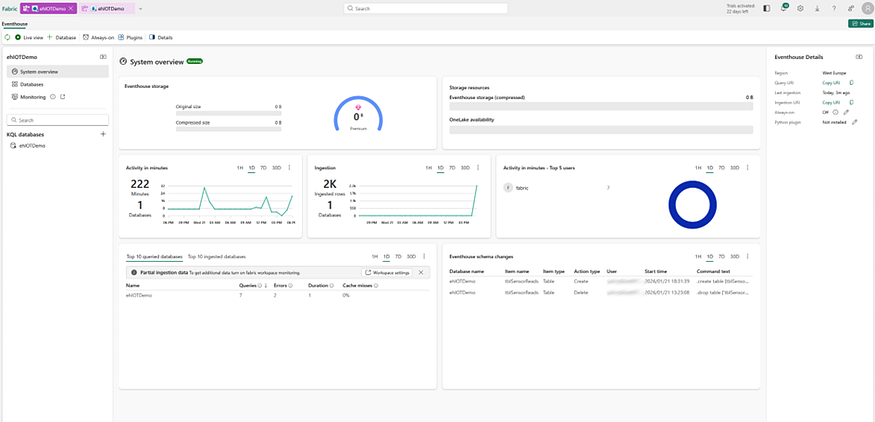Expand the open tabs dropdown chevron
The height and width of the screenshot is (422, 875).
click(x=141, y=8)
